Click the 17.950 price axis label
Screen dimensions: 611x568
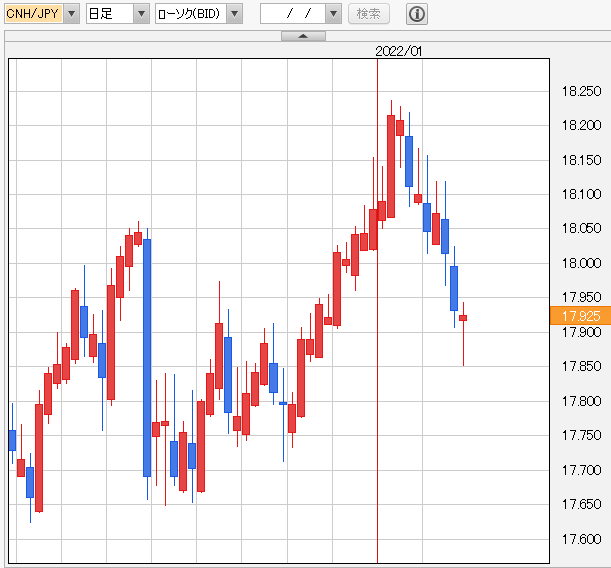click(581, 297)
